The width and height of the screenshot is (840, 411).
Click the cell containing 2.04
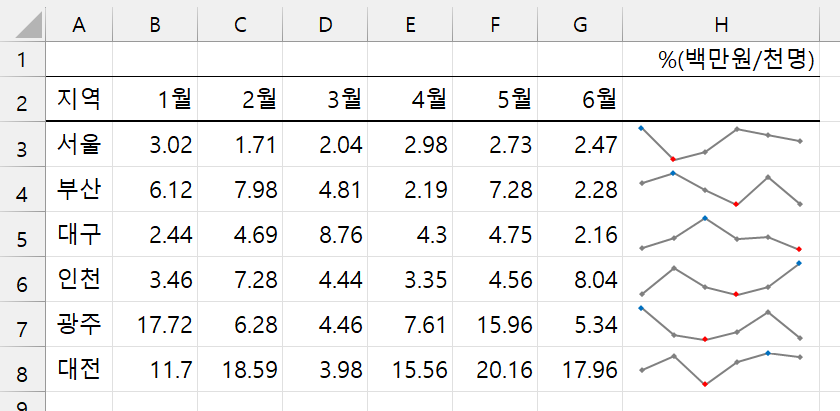pyautogui.click(x=325, y=145)
